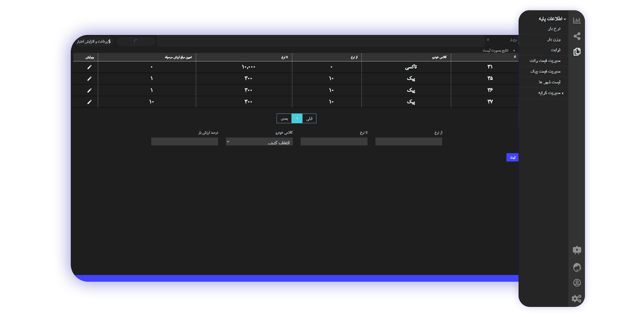The width and height of the screenshot is (644, 317).
Task: Go to next page with بعدی
Action: point(284,119)
